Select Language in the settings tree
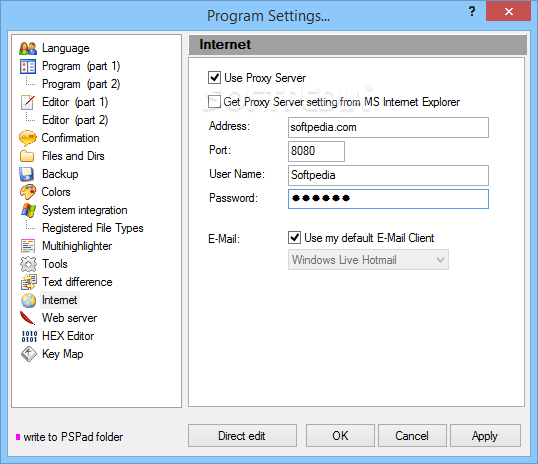 tap(66, 48)
